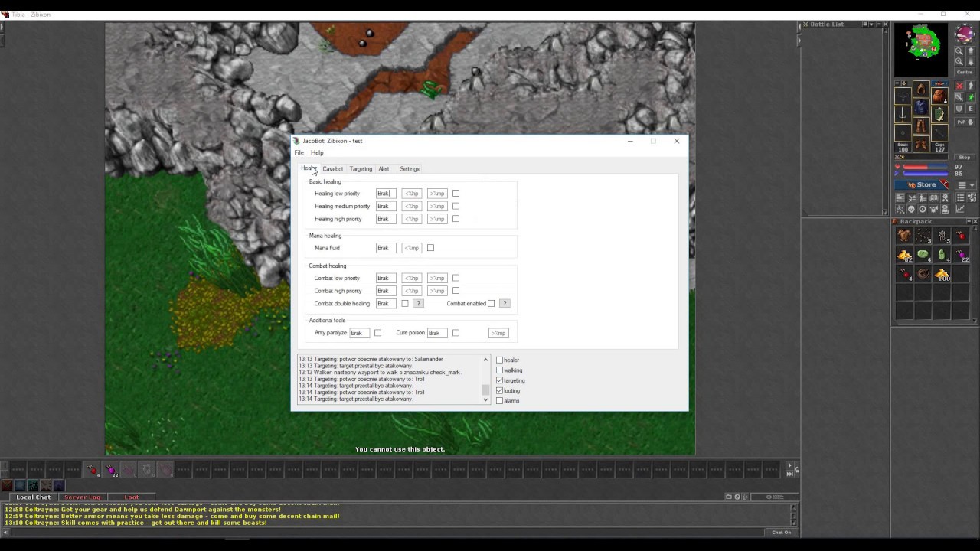
Task: Tick the Combat double healing checkbox
Action: click(x=405, y=304)
